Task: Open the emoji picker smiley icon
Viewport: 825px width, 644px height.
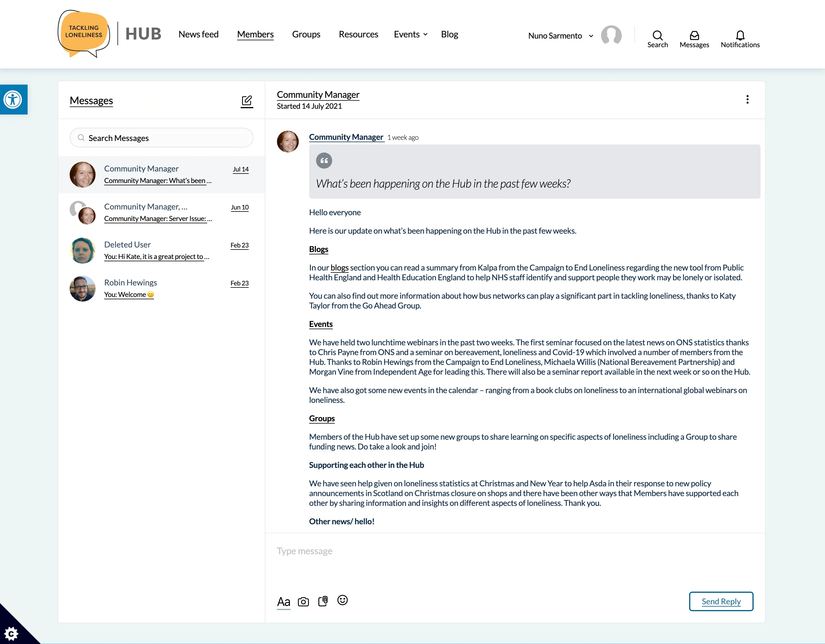Action: coord(342,600)
